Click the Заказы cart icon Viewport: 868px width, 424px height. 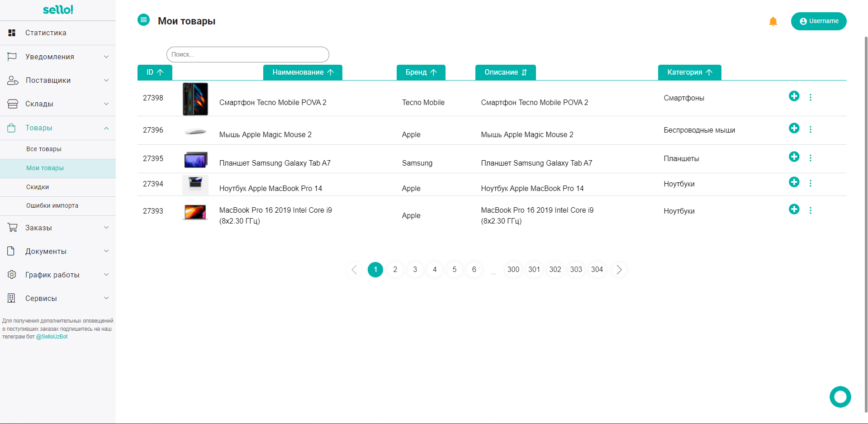[x=12, y=228]
